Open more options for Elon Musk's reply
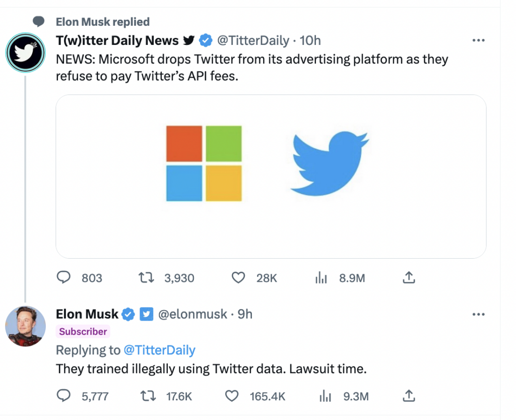 pos(478,314)
